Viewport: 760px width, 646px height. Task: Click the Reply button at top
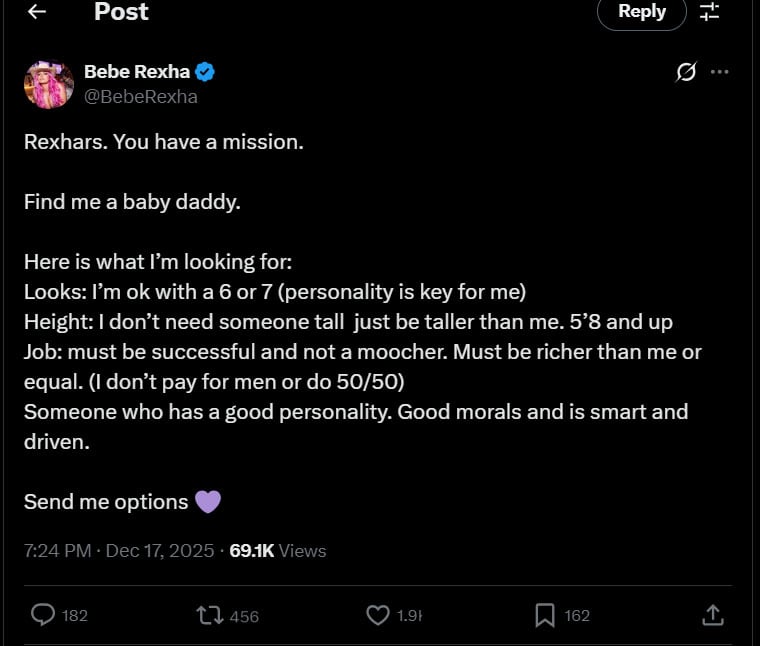tap(641, 12)
